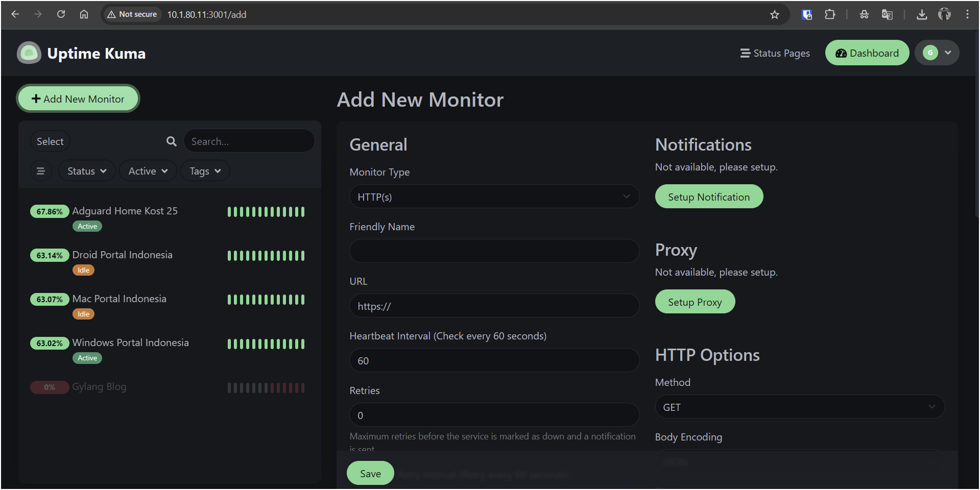Viewport: 980px width, 490px height.
Task: Click the 63.14% uptime badge
Action: click(x=50, y=255)
